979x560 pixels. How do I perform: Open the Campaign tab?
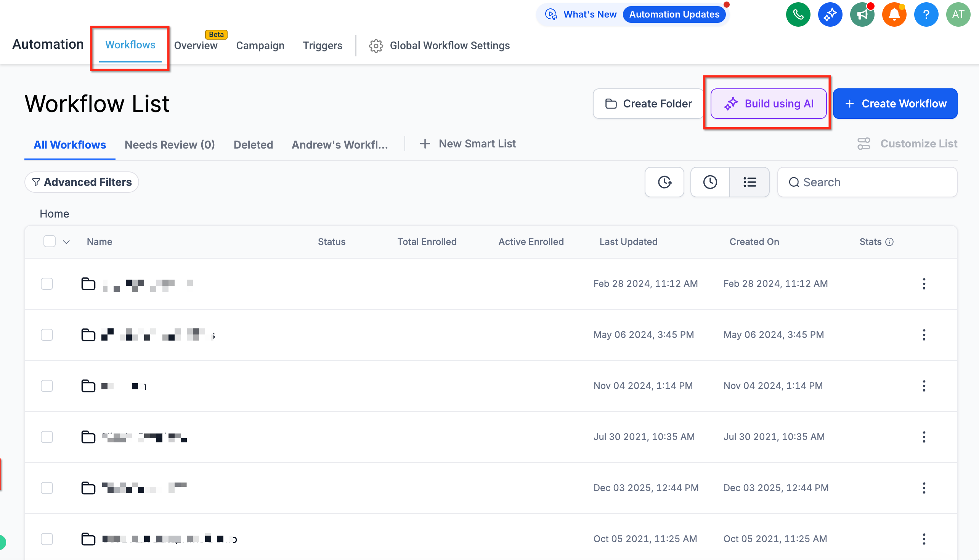pyautogui.click(x=260, y=46)
